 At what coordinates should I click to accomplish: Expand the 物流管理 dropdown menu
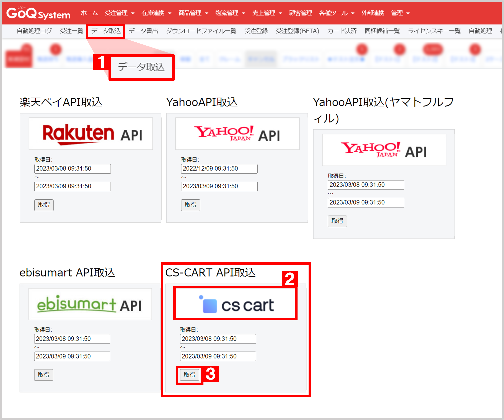pyautogui.click(x=230, y=13)
